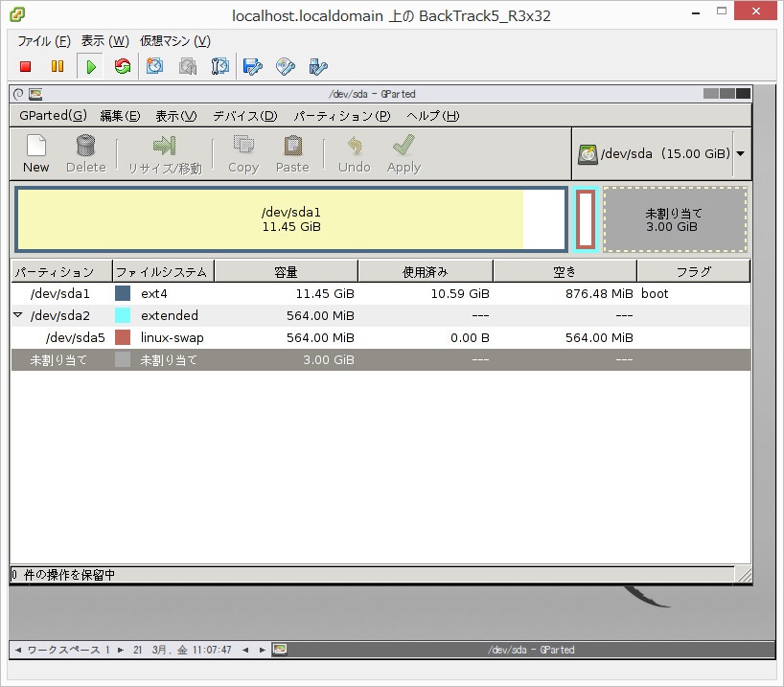Click the /dev/sda - GParted taskbar entry
This screenshot has height=687, width=784.
(x=531, y=650)
